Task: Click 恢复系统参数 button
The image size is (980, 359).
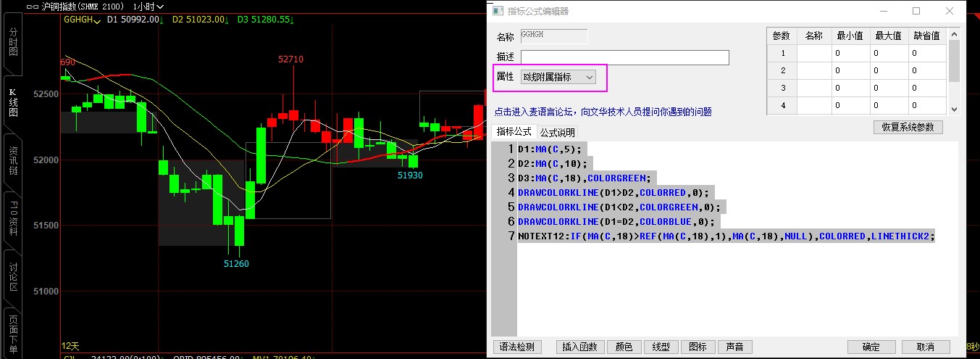Action: click(x=908, y=127)
